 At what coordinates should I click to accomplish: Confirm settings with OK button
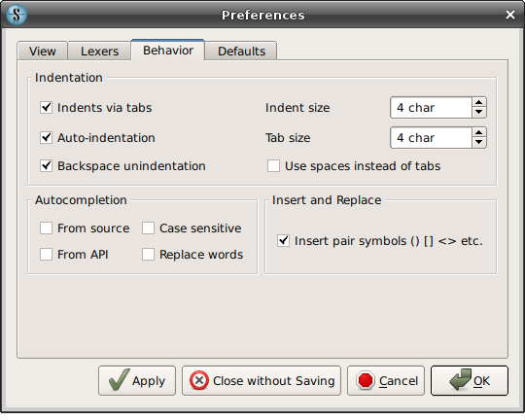pyautogui.click(x=470, y=380)
